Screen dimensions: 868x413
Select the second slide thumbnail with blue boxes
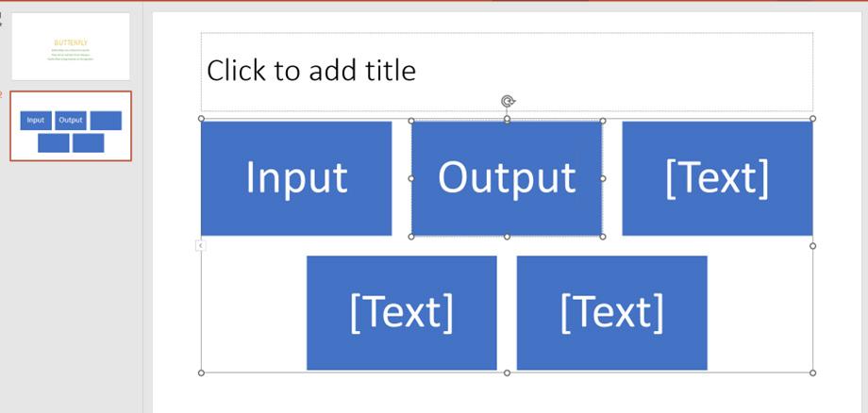point(71,126)
